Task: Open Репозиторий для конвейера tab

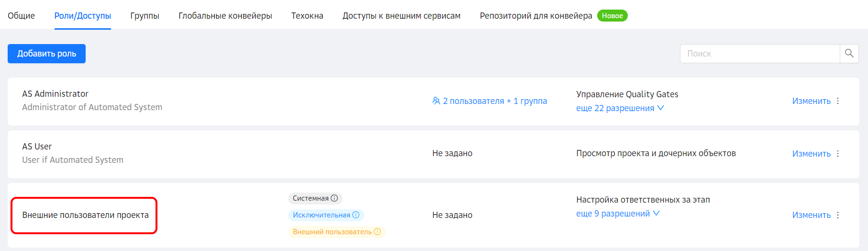Action: [x=535, y=16]
